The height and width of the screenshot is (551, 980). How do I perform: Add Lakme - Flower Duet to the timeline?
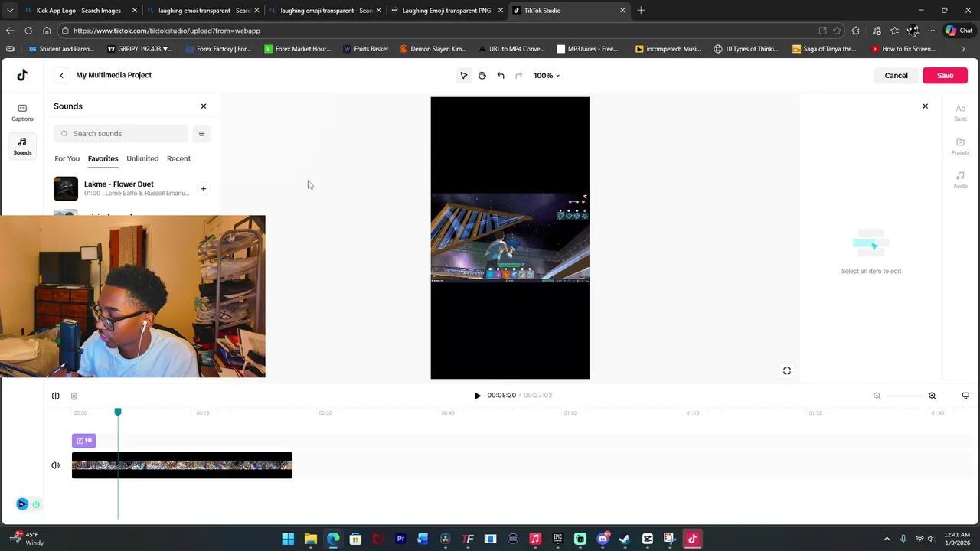[x=204, y=188]
